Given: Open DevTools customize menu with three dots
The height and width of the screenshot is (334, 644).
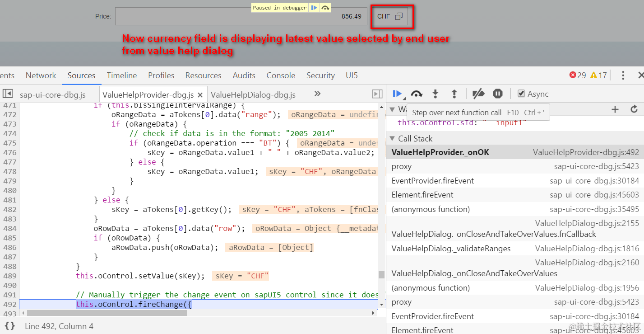Looking at the screenshot, I should (x=623, y=75).
